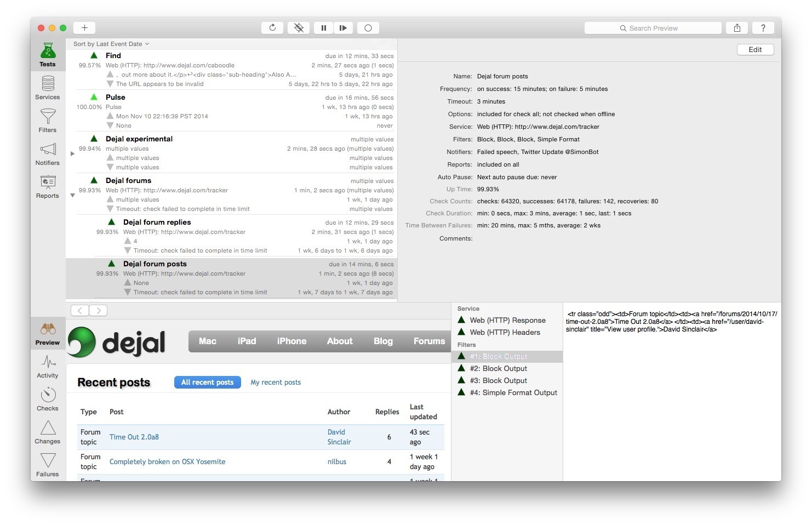This screenshot has height=525, width=812.
Task: Click the Forums tab on dejal site
Action: tap(429, 341)
